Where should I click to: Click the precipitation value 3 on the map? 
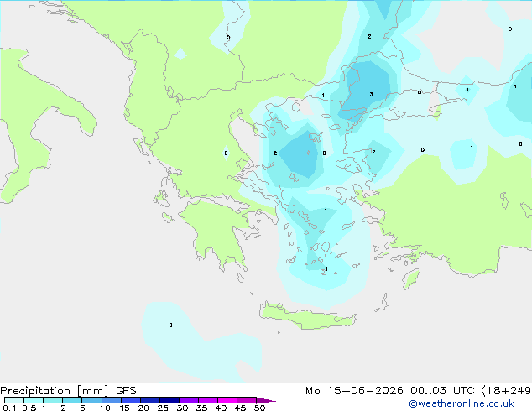372,94
